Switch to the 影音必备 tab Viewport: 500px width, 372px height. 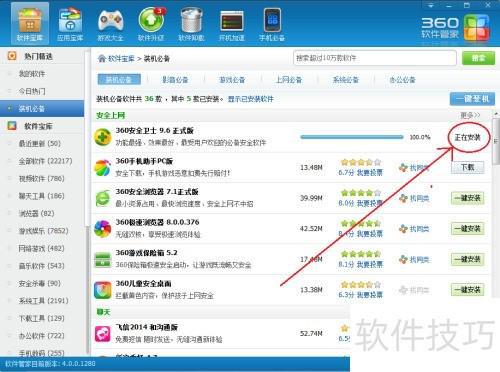[175, 80]
